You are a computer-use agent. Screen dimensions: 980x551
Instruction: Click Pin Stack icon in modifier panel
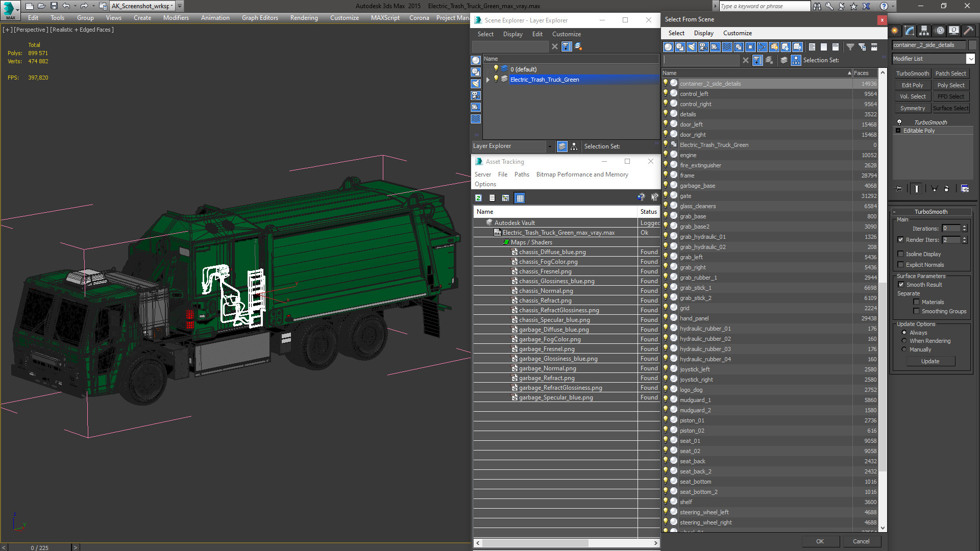tap(899, 189)
